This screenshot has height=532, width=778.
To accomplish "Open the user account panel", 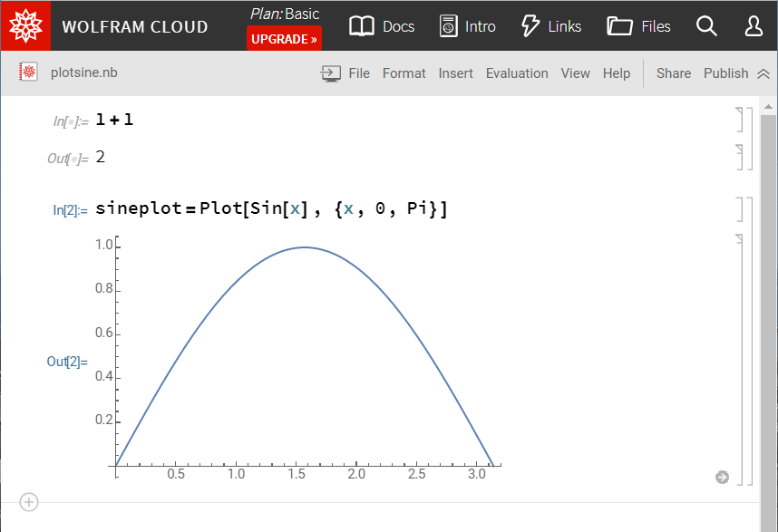I will [x=754, y=26].
